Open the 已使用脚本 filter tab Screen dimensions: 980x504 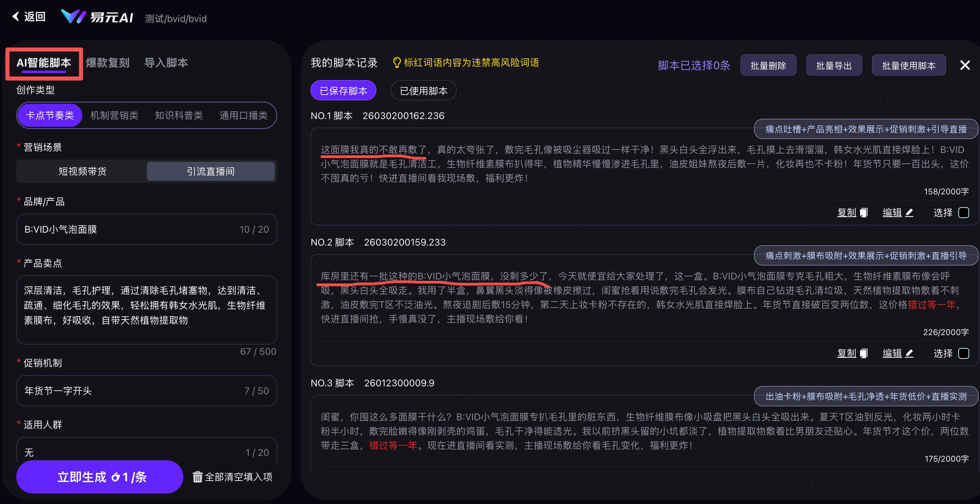tap(423, 90)
